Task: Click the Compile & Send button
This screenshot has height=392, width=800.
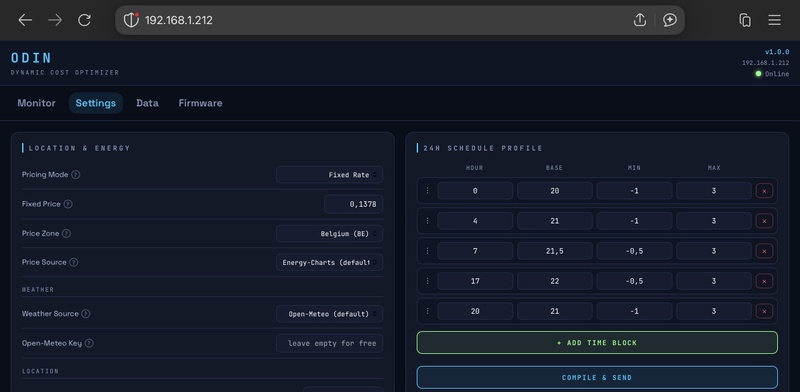Action: pyautogui.click(x=597, y=378)
